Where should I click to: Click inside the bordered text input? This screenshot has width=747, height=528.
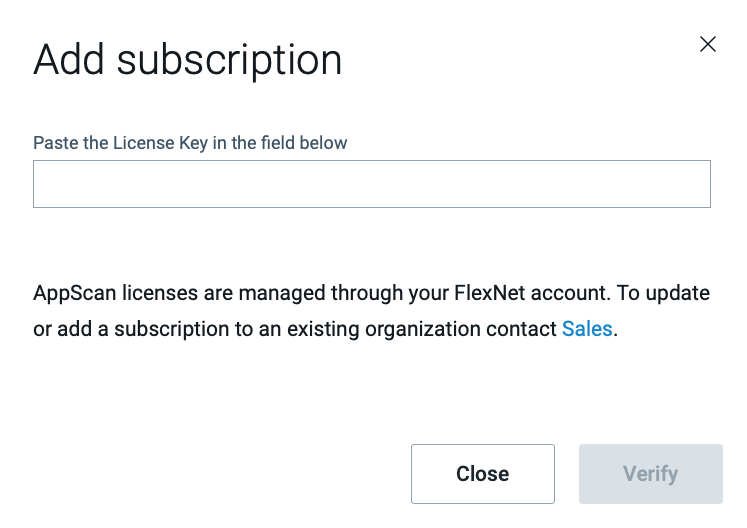coord(371,184)
